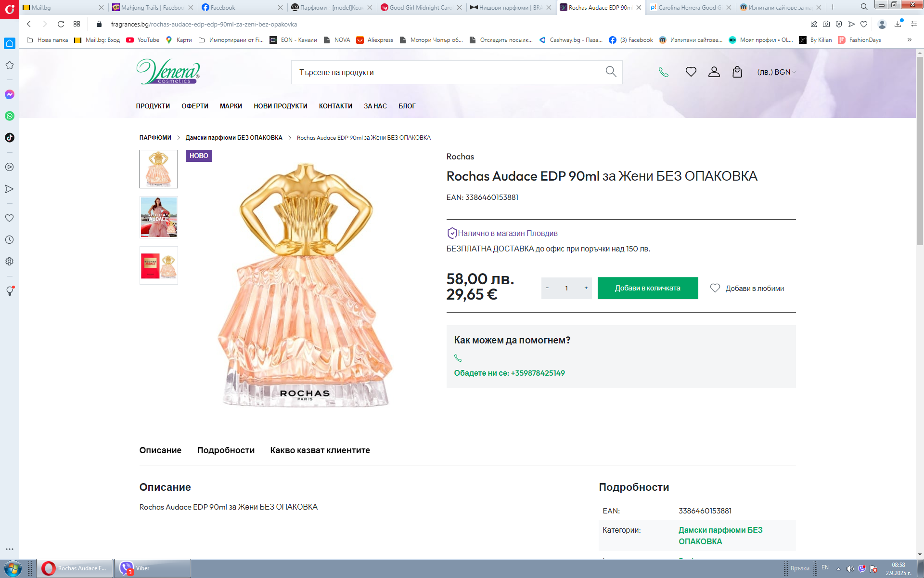Open speed dial grid icon in toolbar
This screenshot has height=578, width=924.
click(77, 24)
